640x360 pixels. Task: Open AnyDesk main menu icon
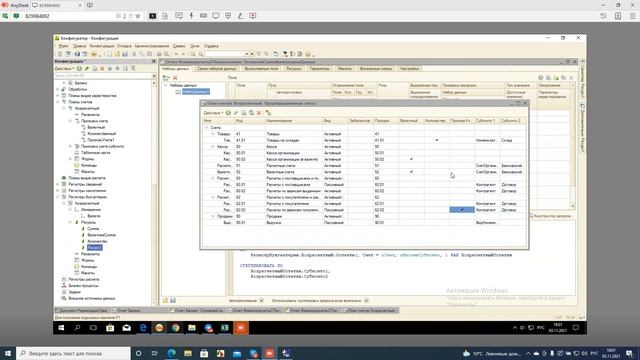point(633,16)
